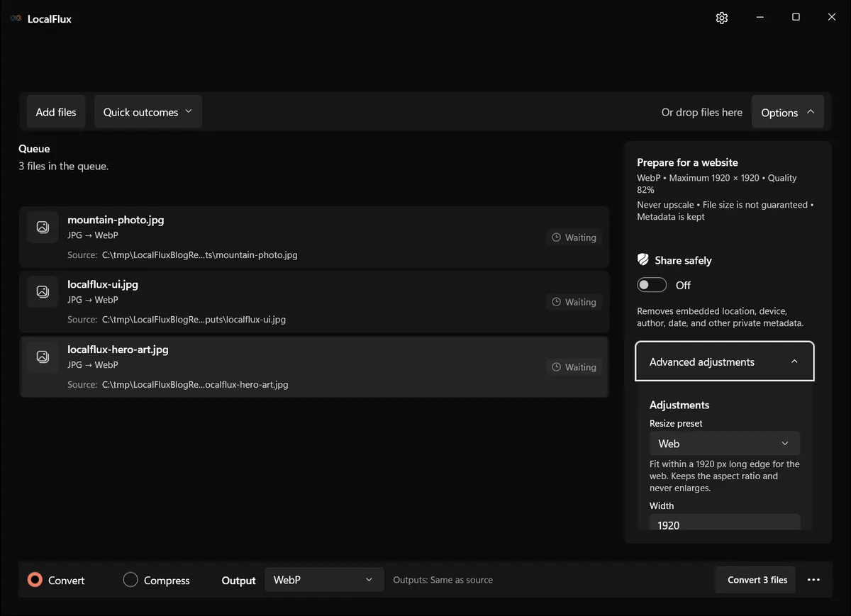Open the Quick outcomes dropdown

pyautogui.click(x=148, y=112)
